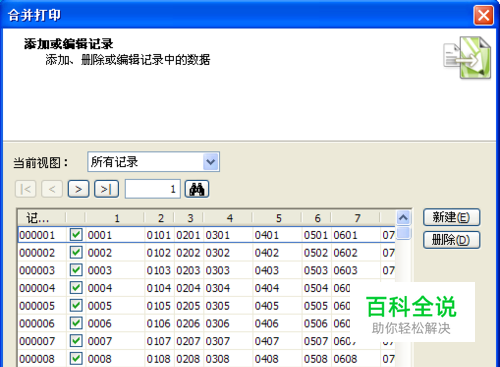Click the 新建(E) button

click(x=451, y=217)
